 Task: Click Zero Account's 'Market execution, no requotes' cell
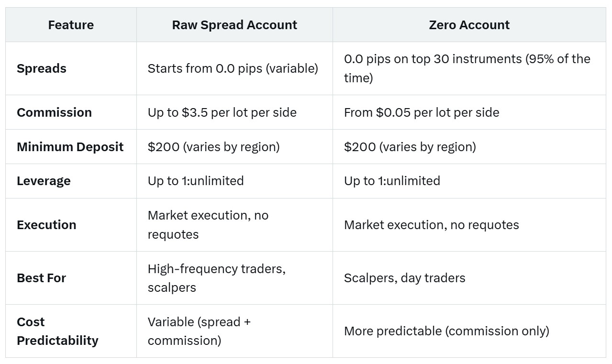click(469, 225)
